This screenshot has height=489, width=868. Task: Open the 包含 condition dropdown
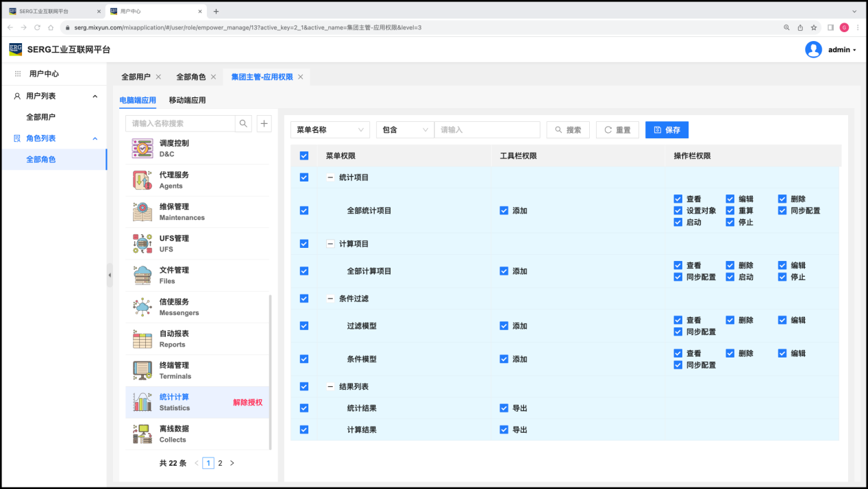(405, 130)
